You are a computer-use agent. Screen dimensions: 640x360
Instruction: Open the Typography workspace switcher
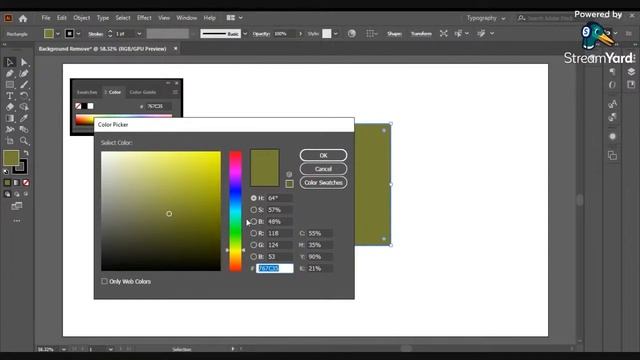tap(486, 18)
